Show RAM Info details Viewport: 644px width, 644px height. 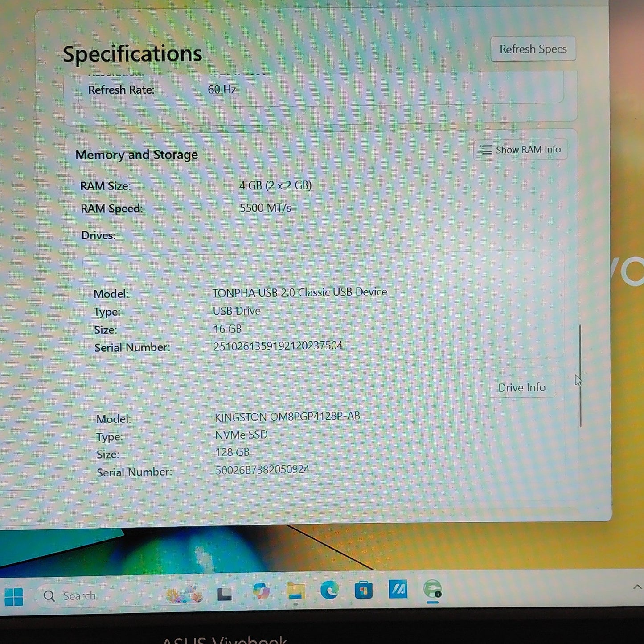[x=520, y=150]
